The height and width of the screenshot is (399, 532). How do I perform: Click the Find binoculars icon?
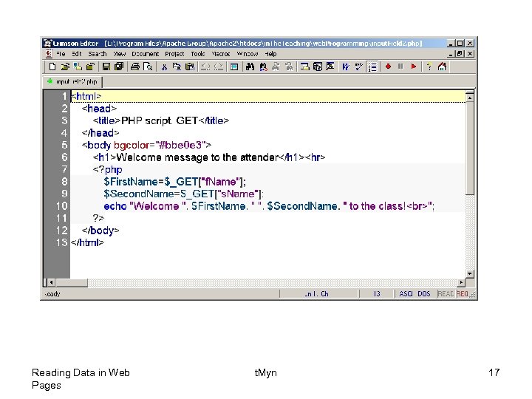250,66
